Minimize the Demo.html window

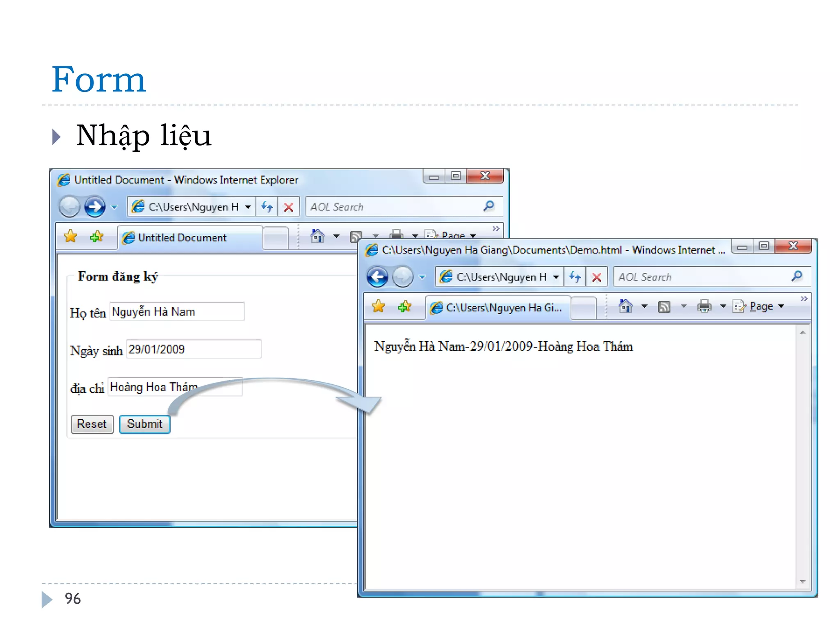pos(742,247)
